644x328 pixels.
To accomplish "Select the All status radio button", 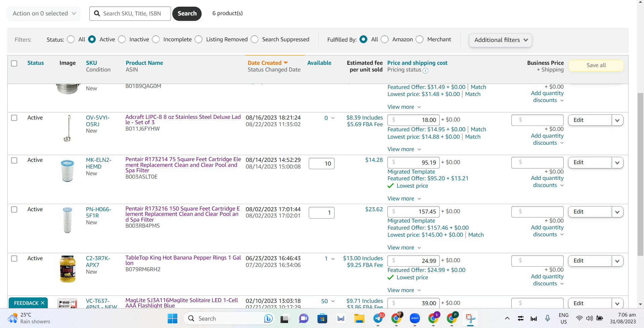I will pos(71,39).
